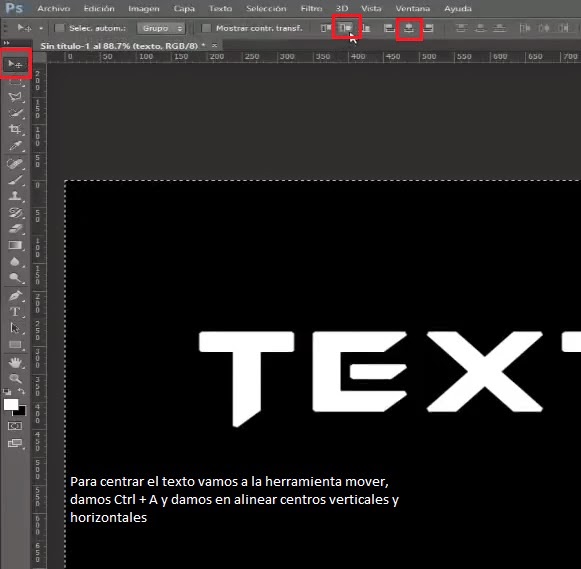The width and height of the screenshot is (581, 569).
Task: Open the Grupo auto-select dropdown
Action: [161, 28]
